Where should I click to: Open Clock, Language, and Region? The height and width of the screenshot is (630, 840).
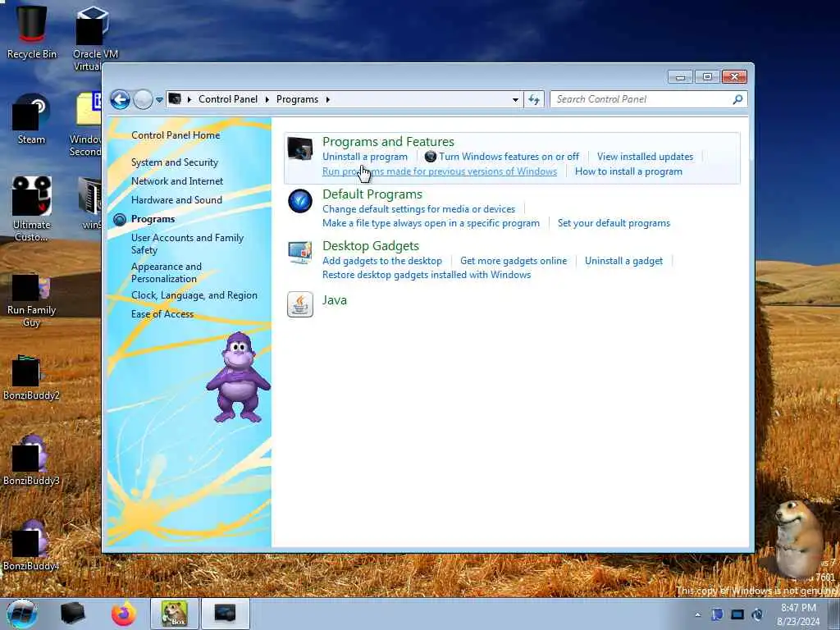click(x=194, y=295)
